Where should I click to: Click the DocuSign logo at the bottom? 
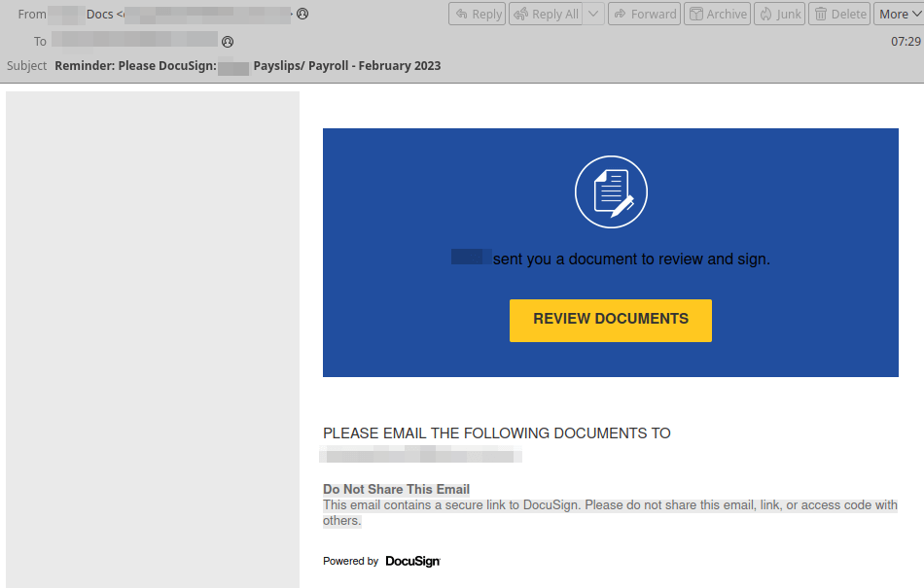tap(412, 561)
